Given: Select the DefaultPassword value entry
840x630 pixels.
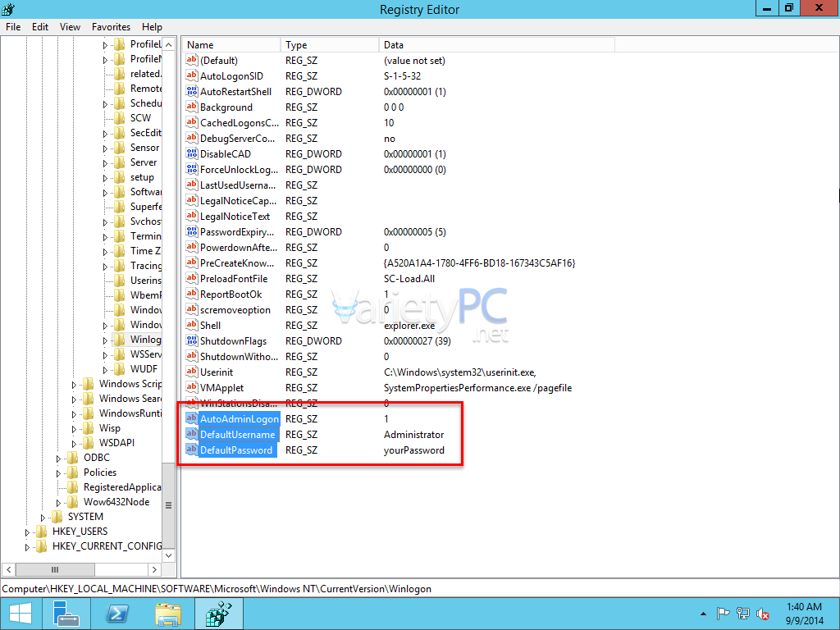Looking at the screenshot, I should click(235, 450).
